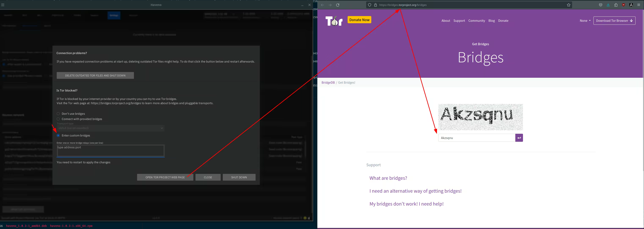Viewport: 644px width, 229px height.
Task: Click the custom bridge relays text area
Action: click(x=110, y=151)
